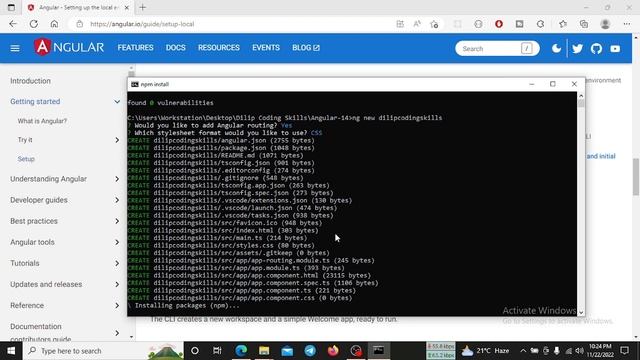Viewport: 640px width, 360px height.
Task: Open Task View on taskbar
Action: pos(217,351)
